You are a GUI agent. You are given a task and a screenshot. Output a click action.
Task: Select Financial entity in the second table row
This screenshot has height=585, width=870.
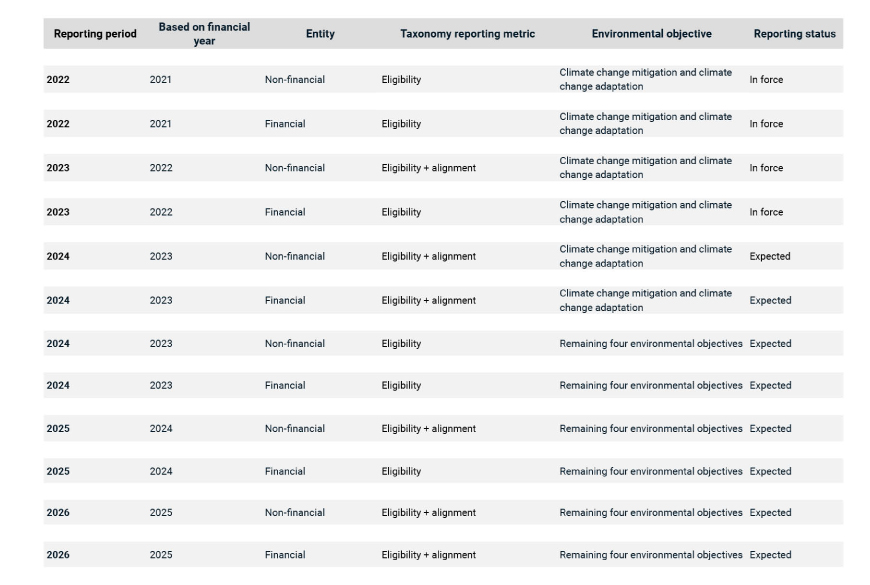[x=285, y=124]
